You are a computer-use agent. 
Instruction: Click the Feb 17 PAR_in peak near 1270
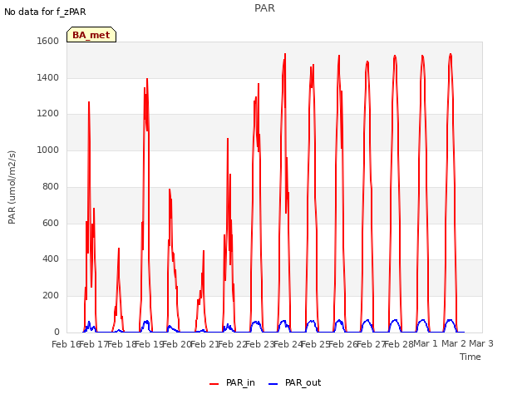coord(89,102)
